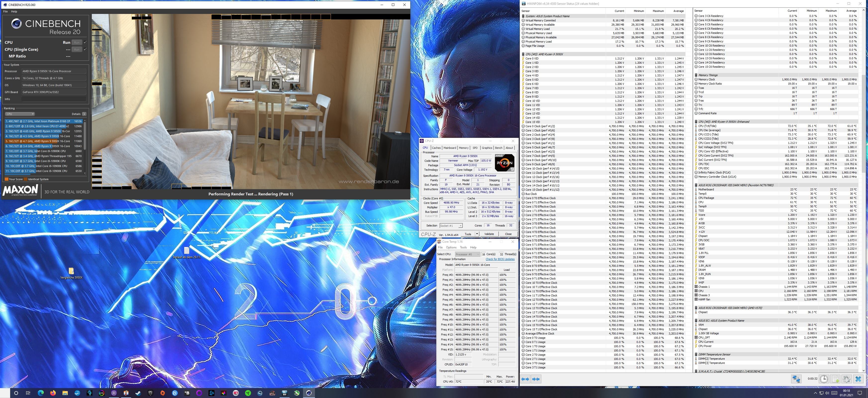Click HWiNFO collapse columns arrows icon

536,379
